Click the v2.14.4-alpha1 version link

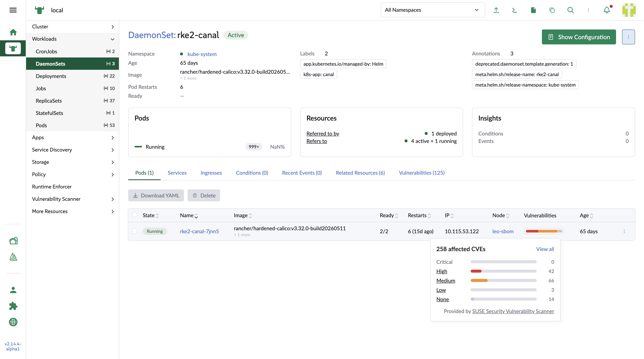click(x=13, y=346)
